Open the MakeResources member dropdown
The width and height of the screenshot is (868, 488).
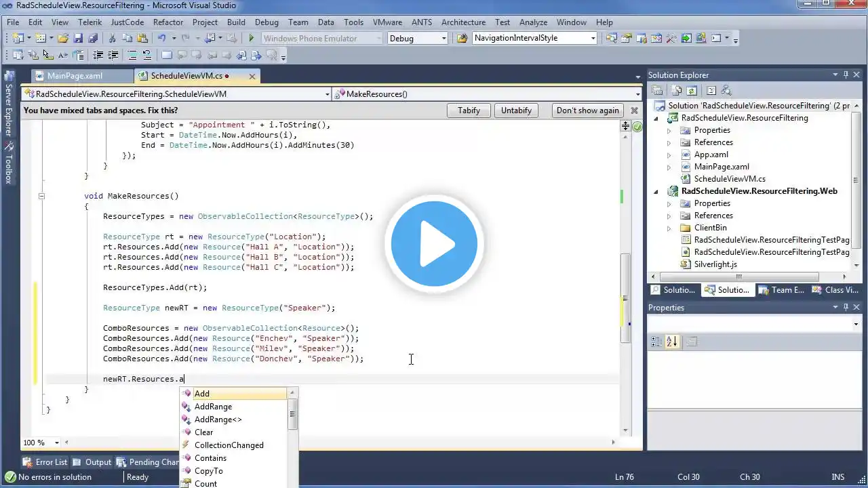pyautogui.click(x=486, y=94)
